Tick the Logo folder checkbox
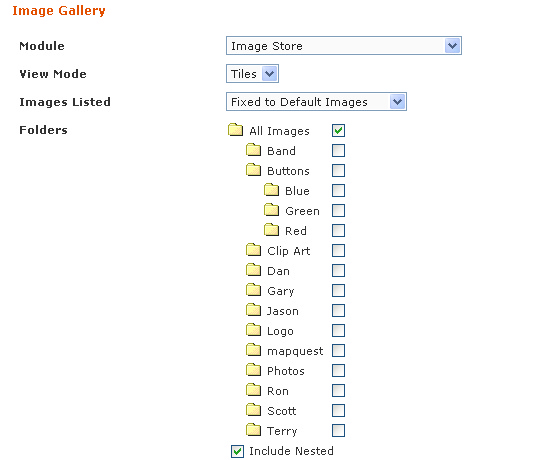550x460 pixels. point(338,331)
